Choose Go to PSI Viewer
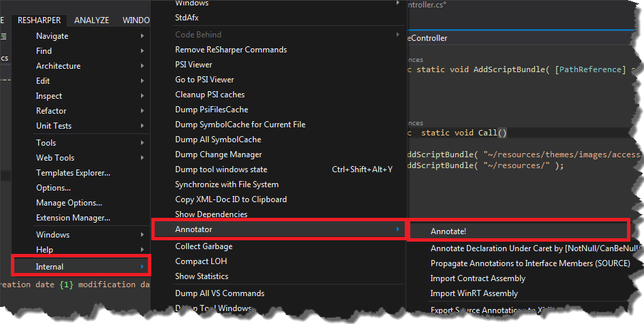Viewport: 644px width, 324px height. pos(279,80)
